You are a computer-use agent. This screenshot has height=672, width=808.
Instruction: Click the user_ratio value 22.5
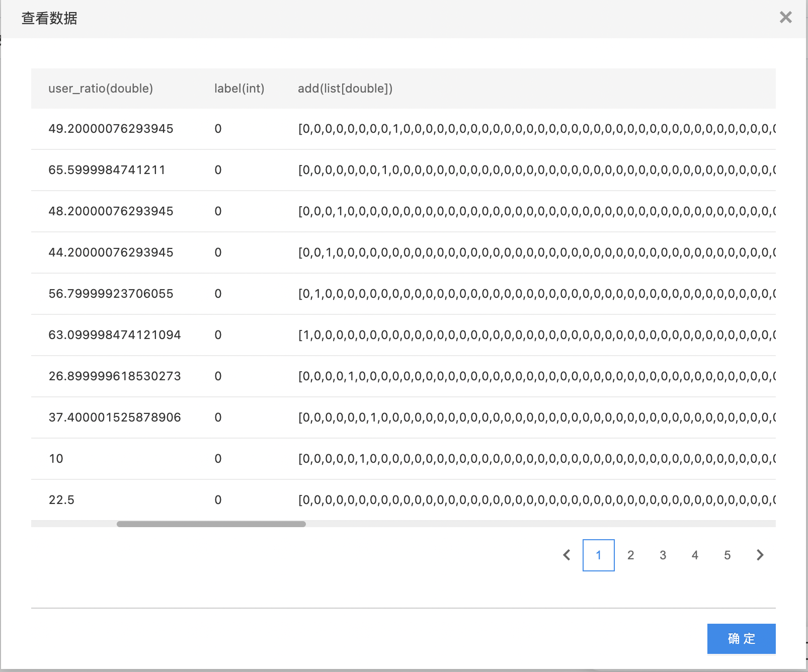pyautogui.click(x=61, y=500)
